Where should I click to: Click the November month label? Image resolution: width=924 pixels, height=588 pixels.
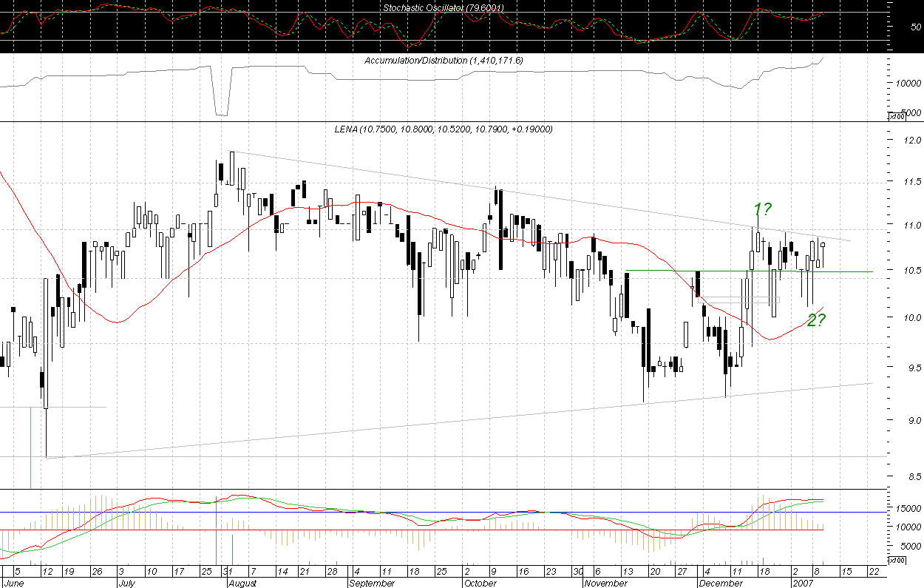(x=605, y=583)
